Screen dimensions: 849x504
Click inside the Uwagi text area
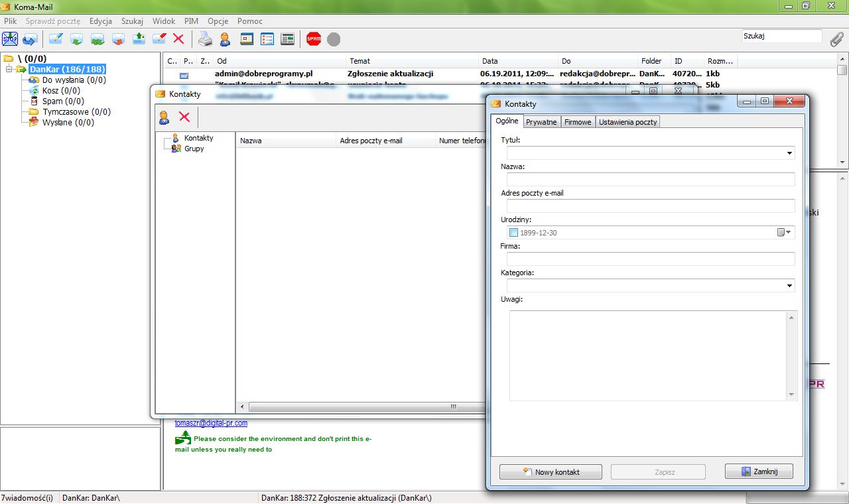tap(647, 356)
